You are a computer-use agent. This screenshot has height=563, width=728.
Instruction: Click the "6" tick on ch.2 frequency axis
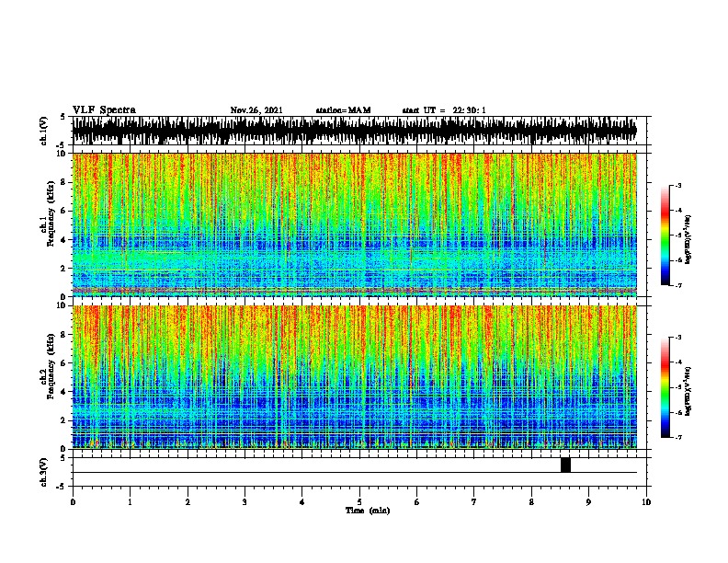pos(64,363)
